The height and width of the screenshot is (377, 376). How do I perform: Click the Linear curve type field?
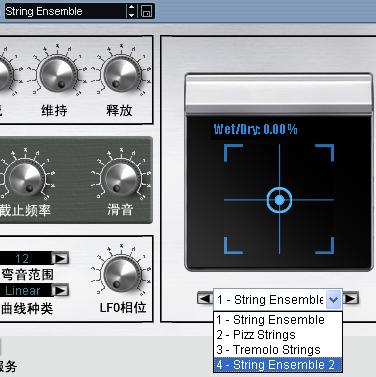pyautogui.click(x=25, y=290)
